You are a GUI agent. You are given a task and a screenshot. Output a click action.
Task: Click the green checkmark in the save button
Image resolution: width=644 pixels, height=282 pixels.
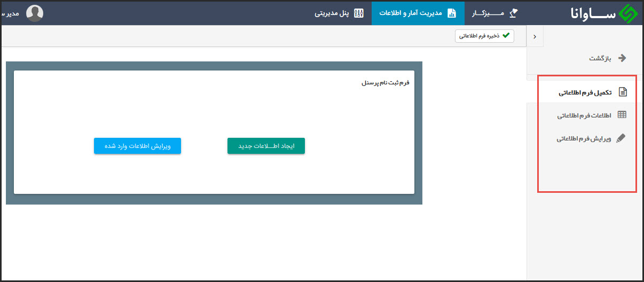(506, 36)
